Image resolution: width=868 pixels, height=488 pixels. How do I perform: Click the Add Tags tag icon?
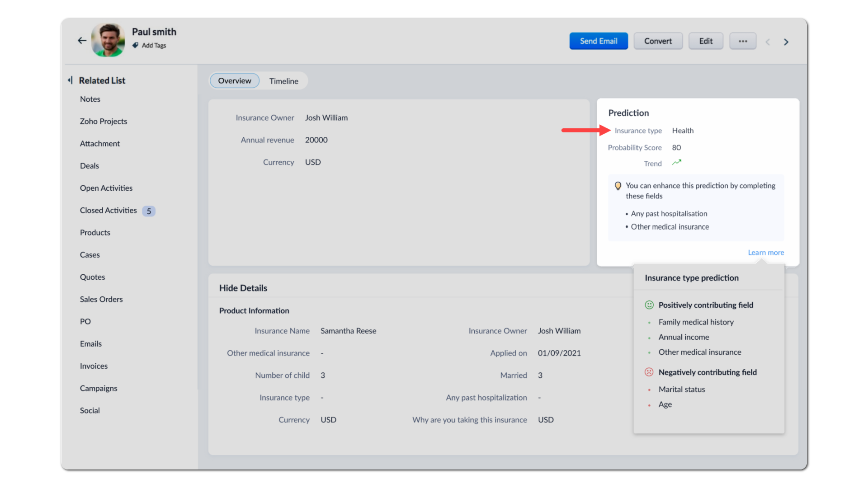(135, 45)
